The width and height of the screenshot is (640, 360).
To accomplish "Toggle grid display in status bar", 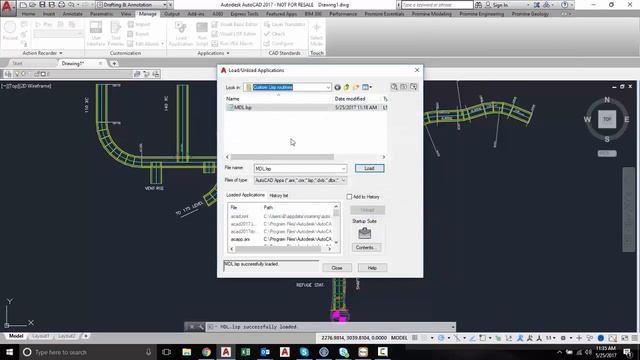I will pyautogui.click(x=415, y=338).
